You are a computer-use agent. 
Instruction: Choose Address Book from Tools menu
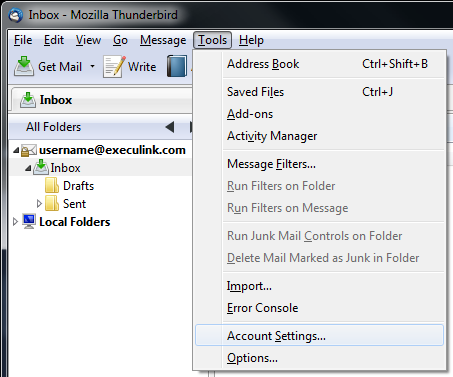pyautogui.click(x=319, y=64)
